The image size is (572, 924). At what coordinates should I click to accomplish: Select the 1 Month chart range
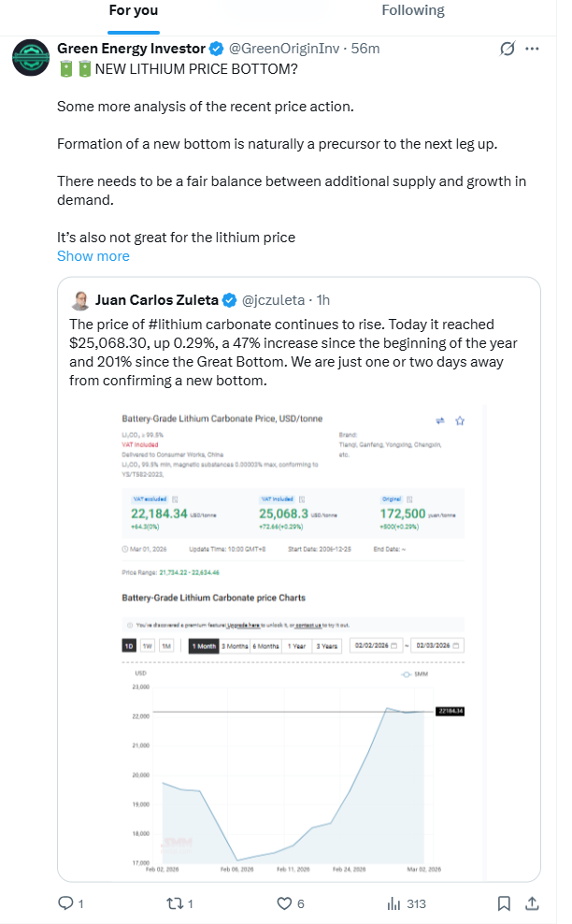point(203,646)
